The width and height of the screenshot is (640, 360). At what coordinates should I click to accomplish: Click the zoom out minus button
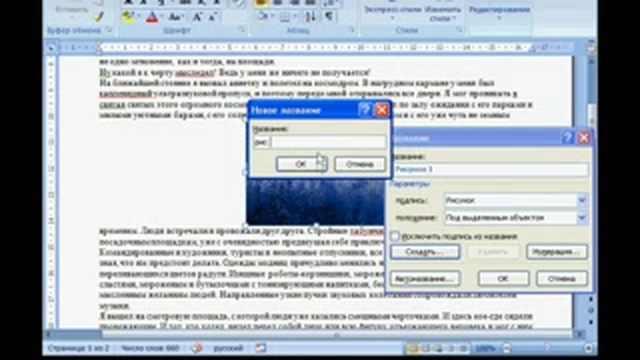click(x=507, y=348)
